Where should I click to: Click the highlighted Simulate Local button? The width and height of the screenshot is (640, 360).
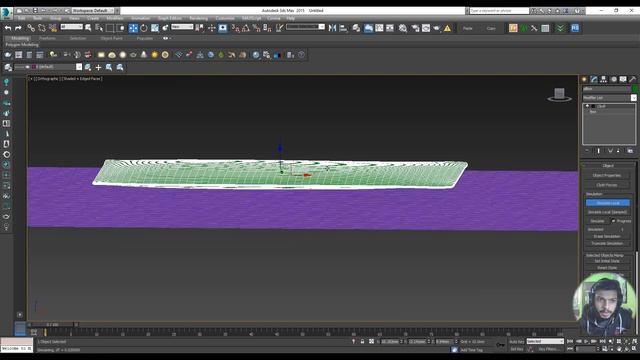coord(608,203)
